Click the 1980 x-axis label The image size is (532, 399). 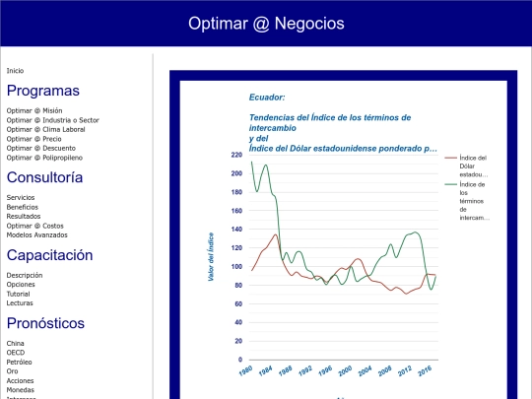point(245,370)
